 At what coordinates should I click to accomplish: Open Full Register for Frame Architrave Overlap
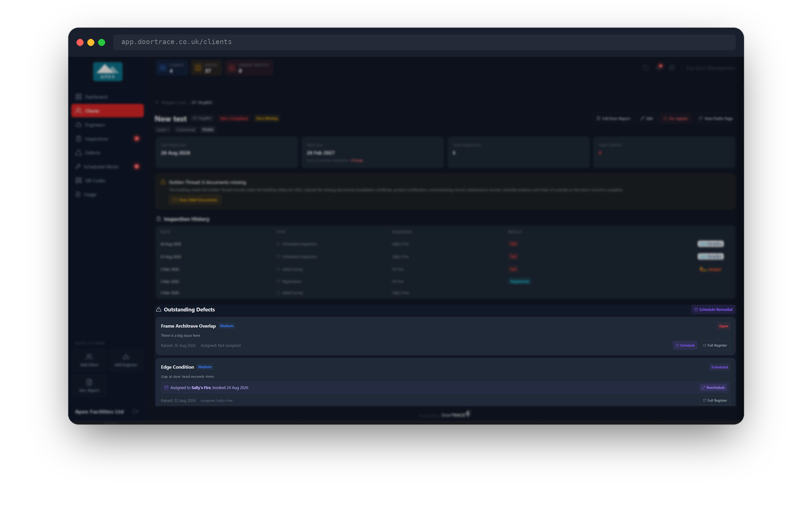click(715, 345)
